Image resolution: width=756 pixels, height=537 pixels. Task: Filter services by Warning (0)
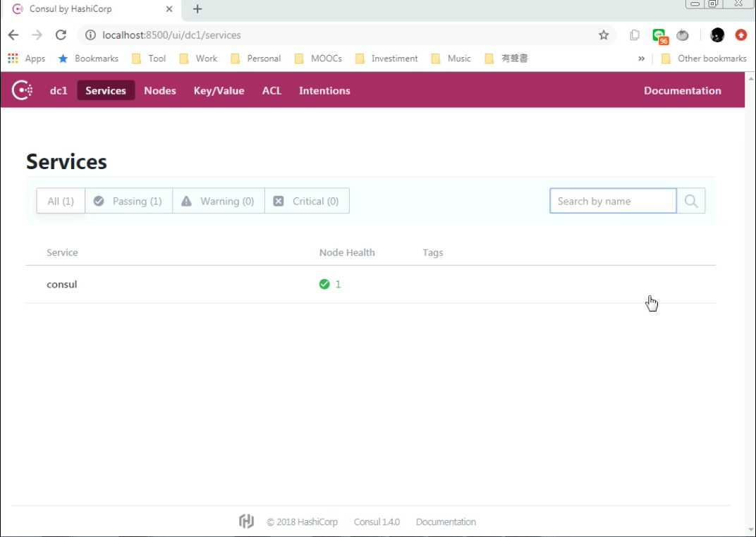pos(219,201)
